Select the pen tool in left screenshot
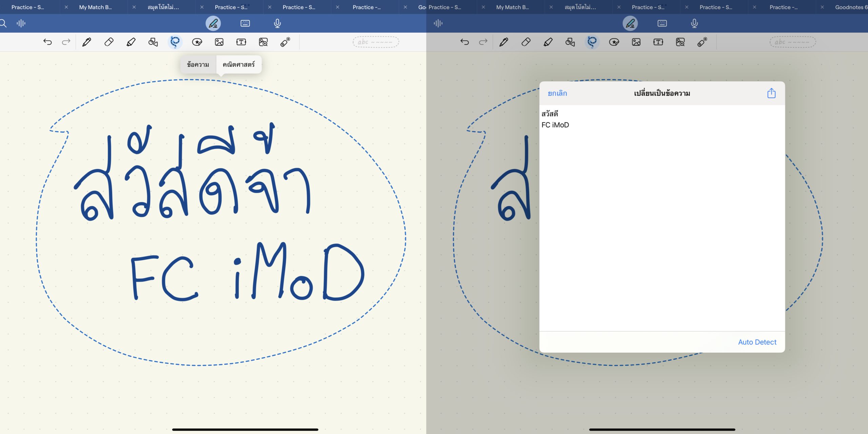This screenshot has height=434, width=868. coord(87,42)
